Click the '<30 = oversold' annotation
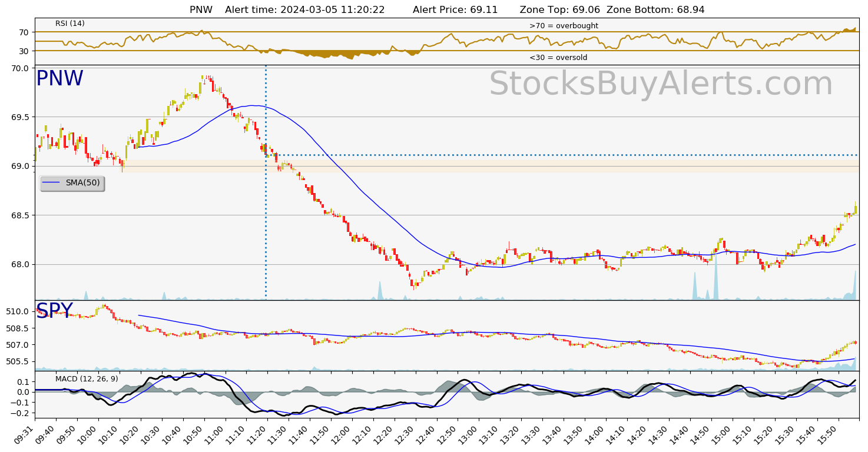This screenshot has width=868, height=452. tap(558, 58)
